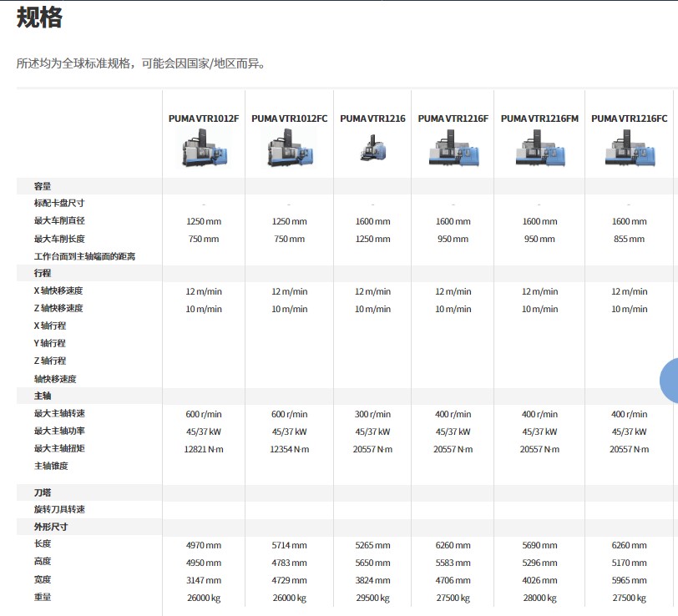Click the Z 轴行程 row label
This screenshot has width=678, height=616.
tap(50, 361)
